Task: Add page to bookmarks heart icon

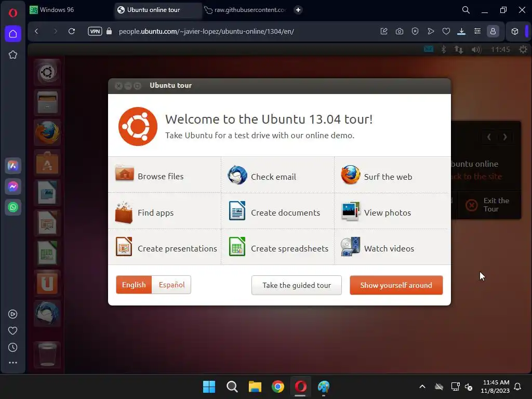Action: click(x=446, y=31)
